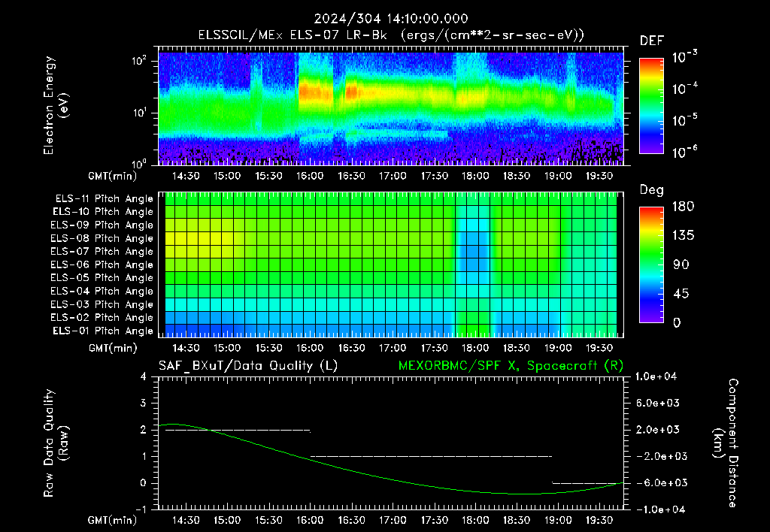Select the ELS-05 Pitch Angle row label

click(x=102, y=278)
